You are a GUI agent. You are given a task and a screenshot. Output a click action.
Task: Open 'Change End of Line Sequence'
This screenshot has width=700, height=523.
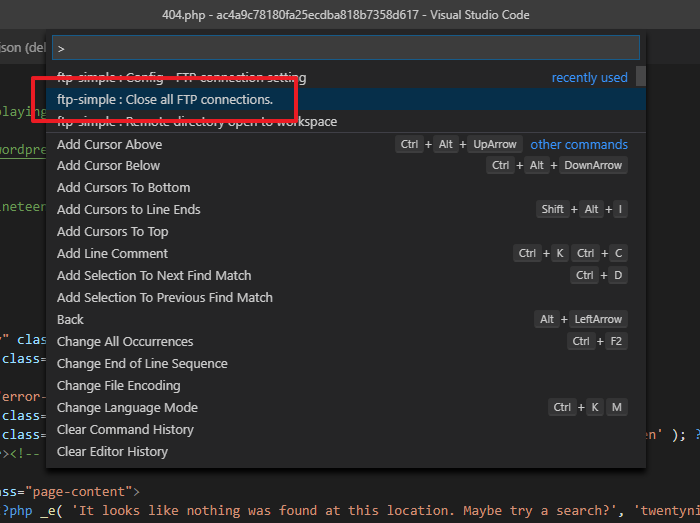346,364
